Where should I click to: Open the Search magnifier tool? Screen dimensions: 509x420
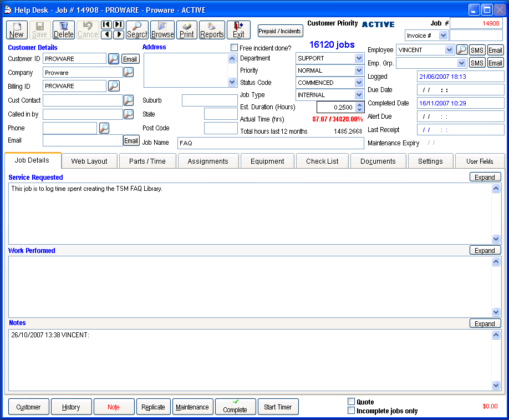(x=137, y=30)
